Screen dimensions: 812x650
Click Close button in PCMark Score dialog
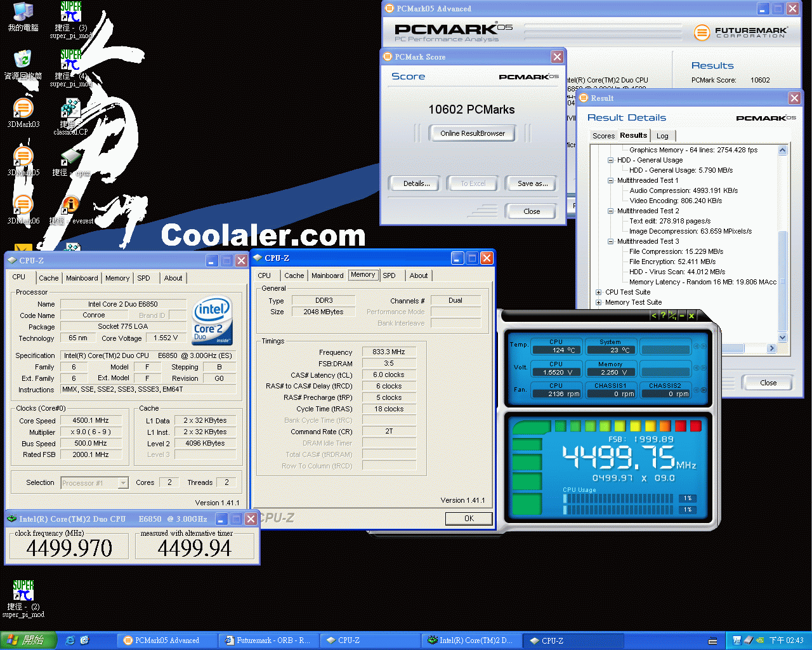[532, 211]
